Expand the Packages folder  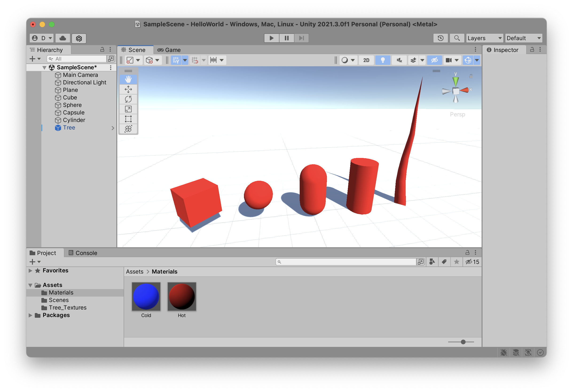coord(30,315)
